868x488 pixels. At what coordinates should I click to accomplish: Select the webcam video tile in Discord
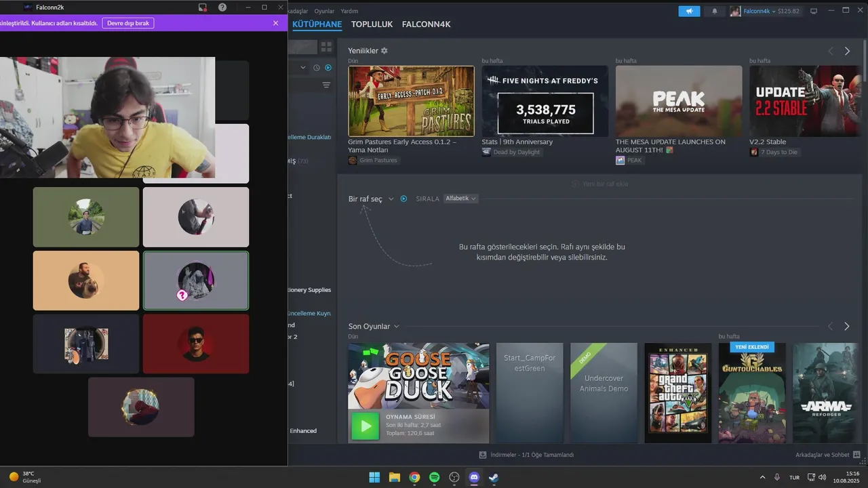coord(107,117)
